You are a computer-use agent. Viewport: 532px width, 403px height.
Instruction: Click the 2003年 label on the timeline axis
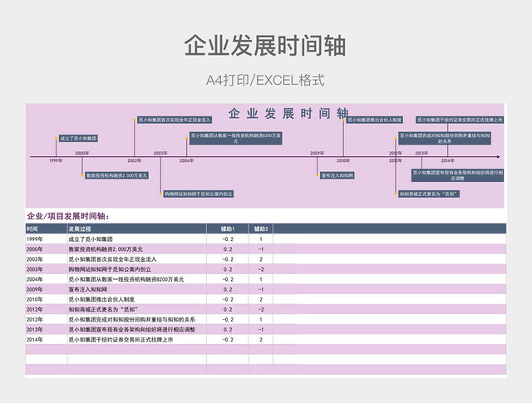(x=160, y=154)
